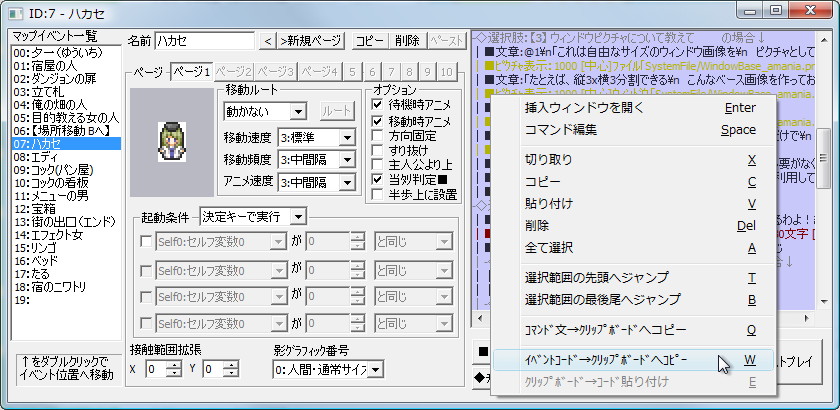Enable 主人公より上 option
Viewport: 840px width, 410px height.
point(378,165)
